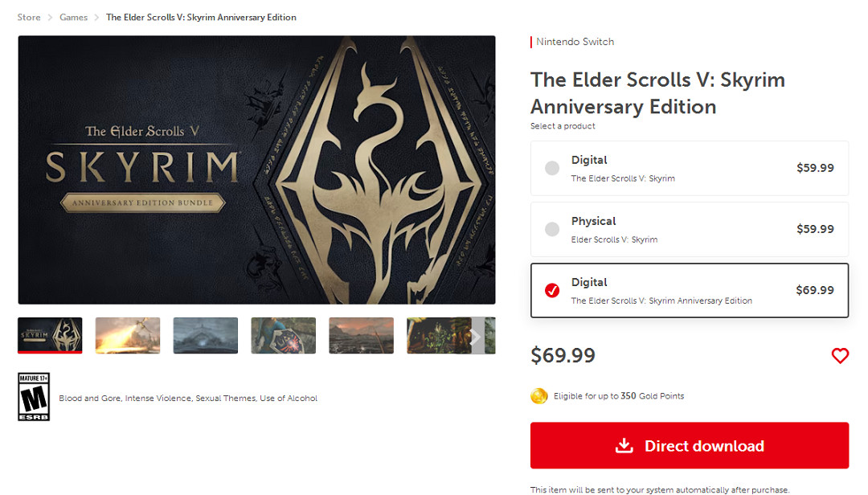Click the ESRB Mature 17+ rating icon
Screen dimensions: 868x495
pyautogui.click(x=34, y=396)
